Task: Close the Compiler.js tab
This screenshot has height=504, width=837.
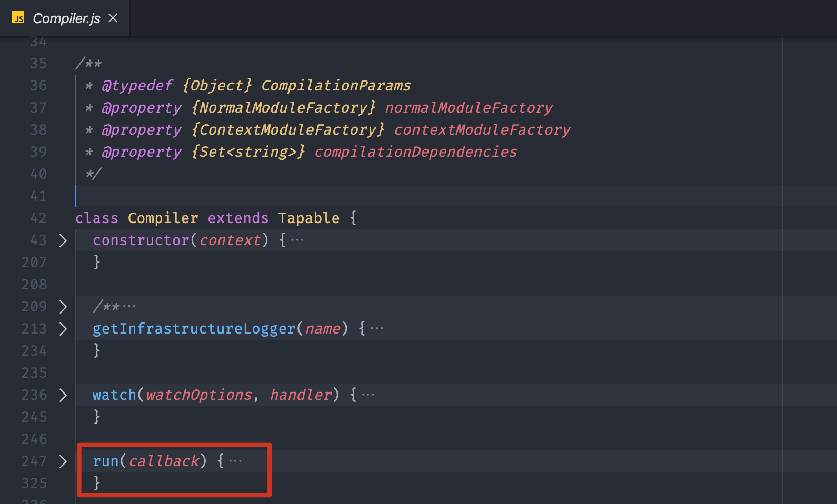Action: coord(113,18)
